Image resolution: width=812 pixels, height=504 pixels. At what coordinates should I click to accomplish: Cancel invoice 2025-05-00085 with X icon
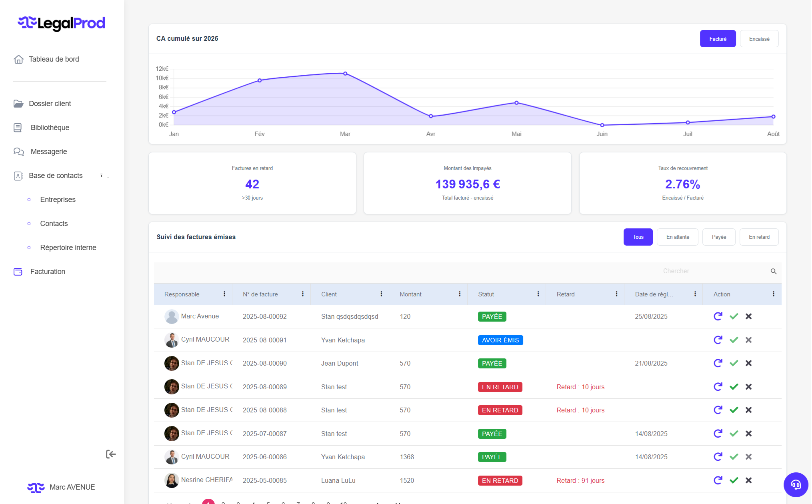(x=749, y=480)
